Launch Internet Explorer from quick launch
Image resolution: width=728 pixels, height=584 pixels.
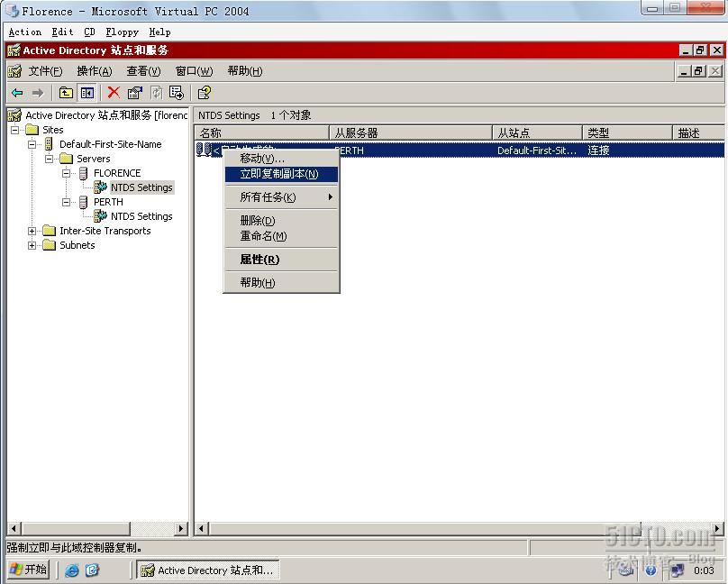point(72,570)
